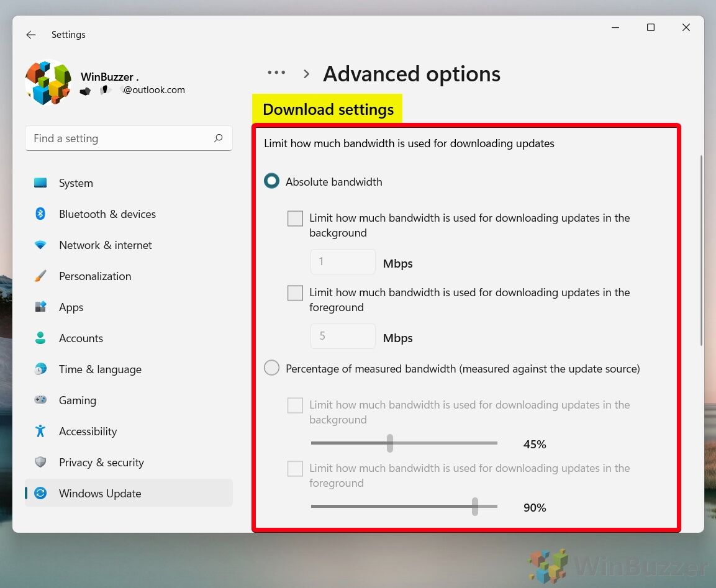This screenshot has width=716, height=588.
Task: Click the back arrow in Settings header
Action: pyautogui.click(x=31, y=35)
